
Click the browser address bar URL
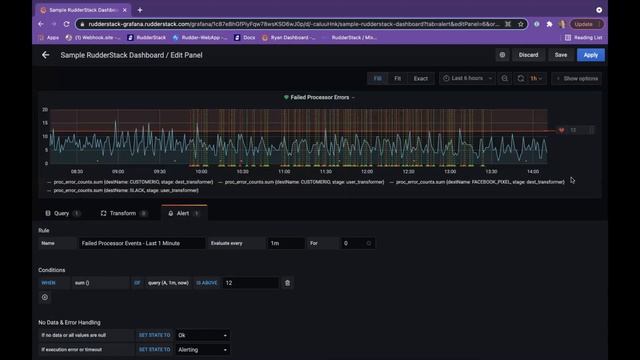pyautogui.click(x=294, y=24)
